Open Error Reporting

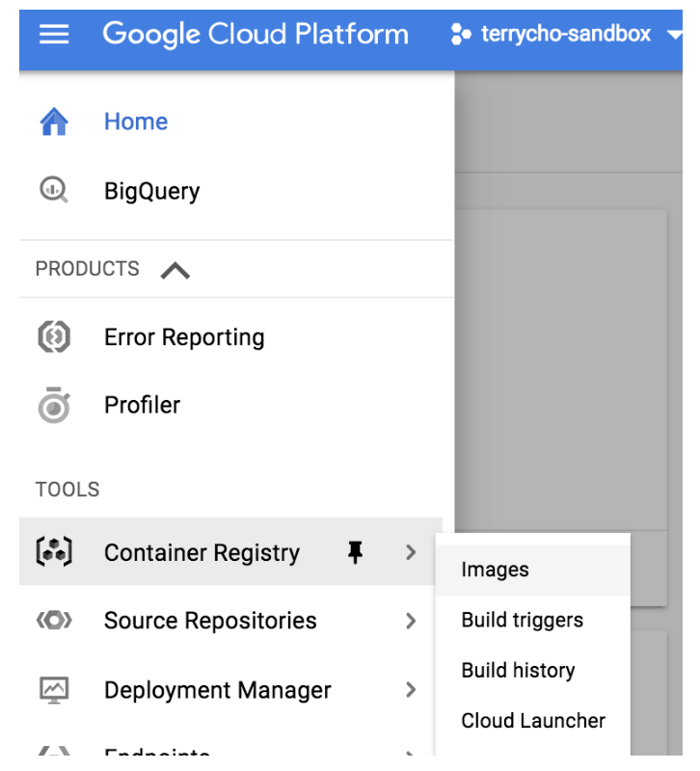pos(184,338)
